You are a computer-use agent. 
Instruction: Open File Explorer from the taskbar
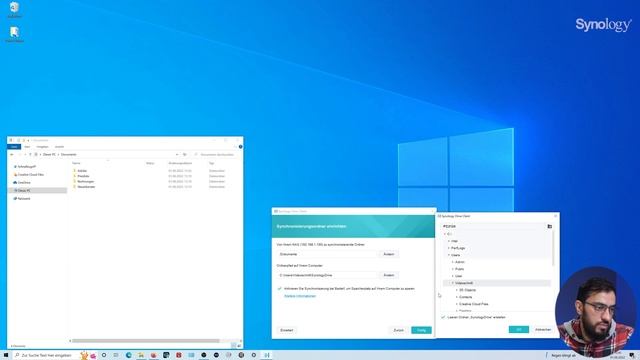141,355
